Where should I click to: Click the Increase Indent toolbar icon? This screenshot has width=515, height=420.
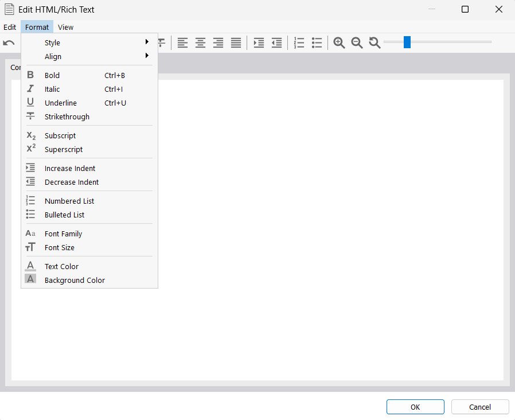tap(259, 42)
